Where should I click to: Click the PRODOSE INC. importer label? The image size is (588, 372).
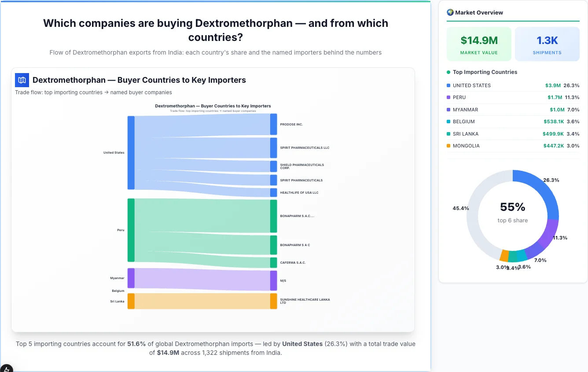click(x=291, y=124)
